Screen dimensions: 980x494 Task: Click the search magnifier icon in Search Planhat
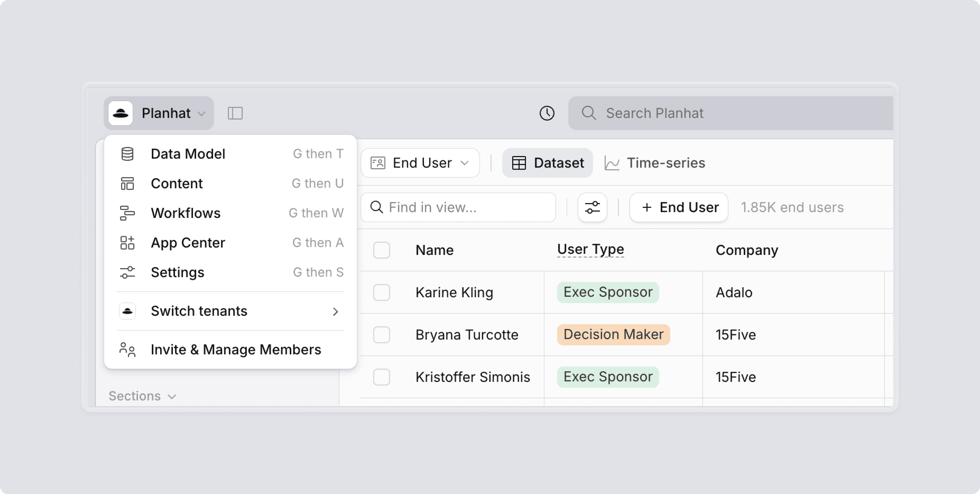click(589, 113)
